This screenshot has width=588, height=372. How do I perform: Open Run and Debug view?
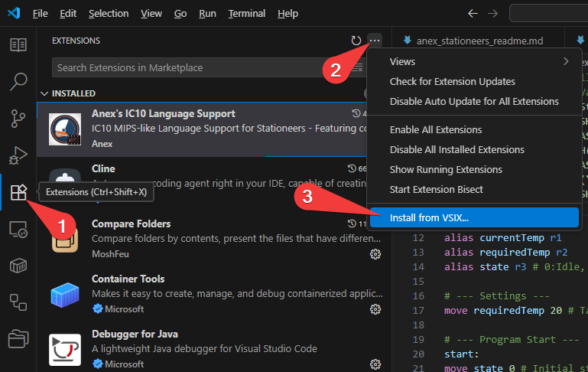tap(18, 155)
